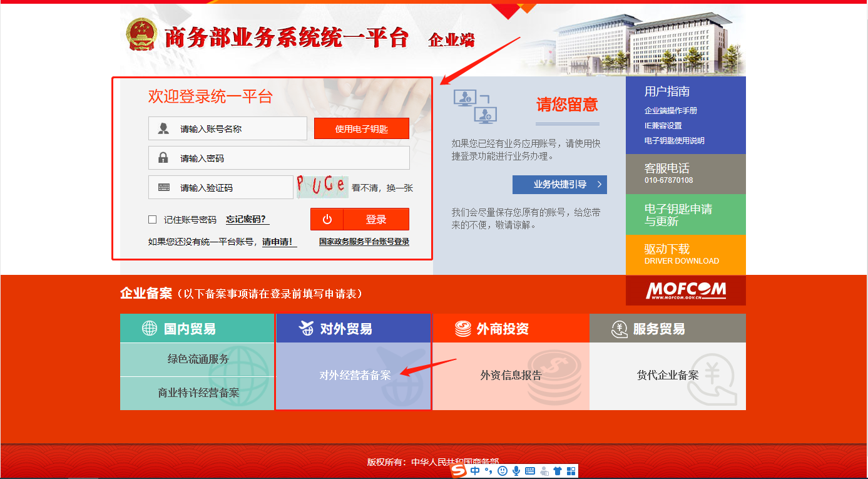Open Sogou voice input microphone
The image size is (868, 479).
pyautogui.click(x=517, y=470)
